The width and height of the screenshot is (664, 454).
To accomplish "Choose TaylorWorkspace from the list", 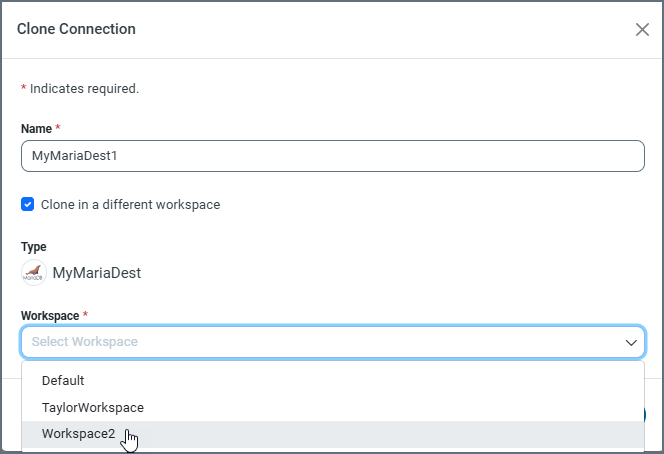I will tap(93, 407).
